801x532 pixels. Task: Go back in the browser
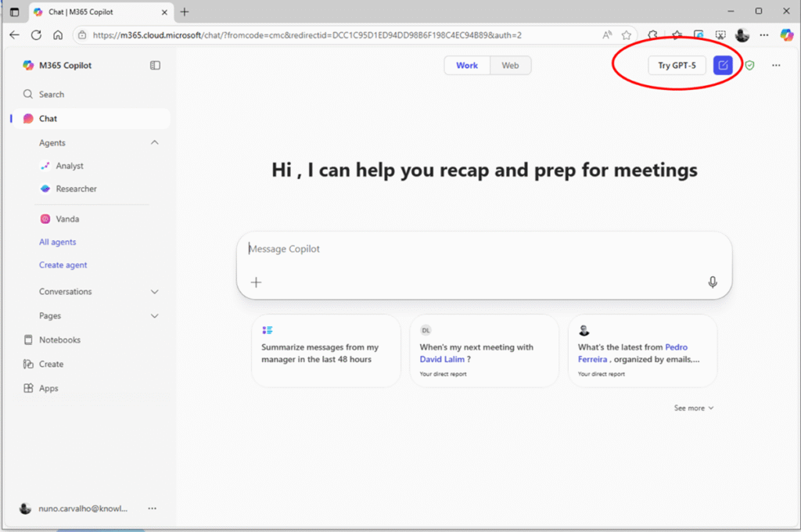point(14,35)
